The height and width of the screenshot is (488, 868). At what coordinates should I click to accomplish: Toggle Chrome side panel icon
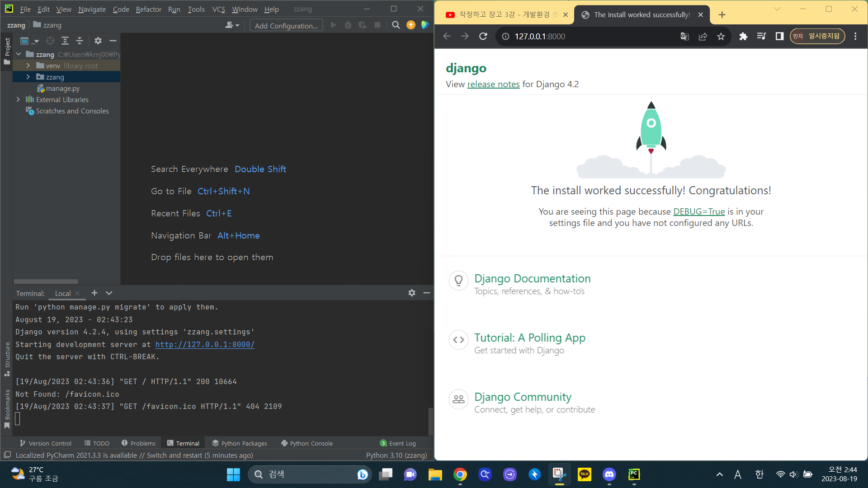pyautogui.click(x=779, y=36)
